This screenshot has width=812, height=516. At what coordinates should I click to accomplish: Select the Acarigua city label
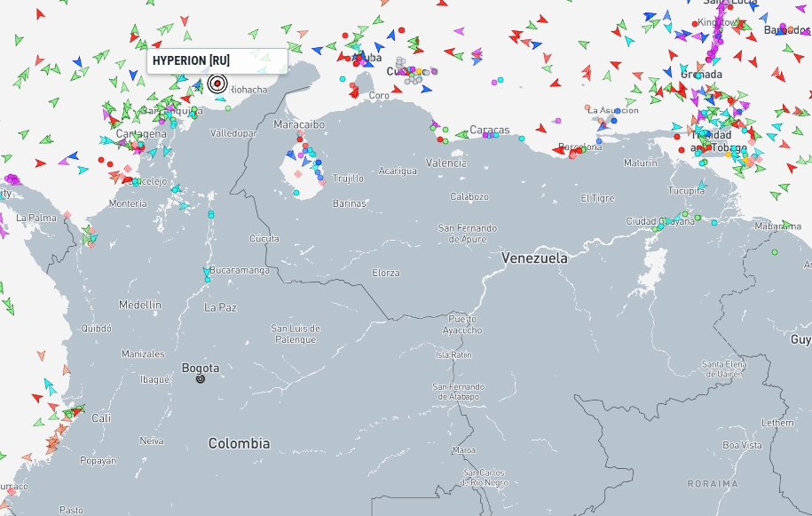398,171
